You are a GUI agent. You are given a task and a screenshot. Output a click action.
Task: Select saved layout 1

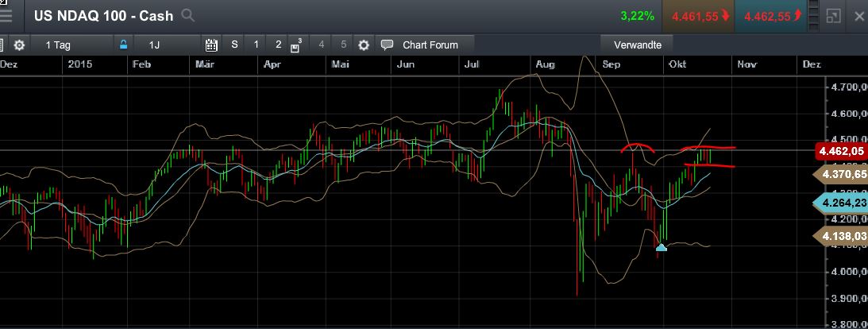256,45
